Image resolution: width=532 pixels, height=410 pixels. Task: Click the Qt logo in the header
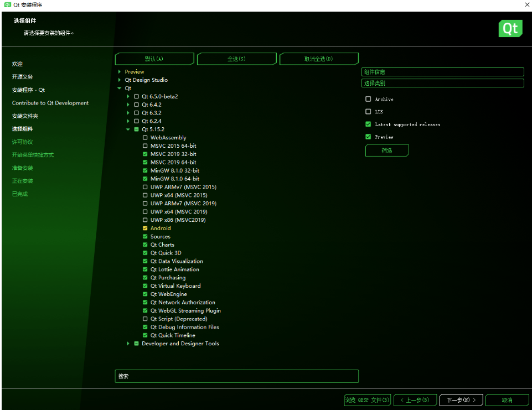510,28
